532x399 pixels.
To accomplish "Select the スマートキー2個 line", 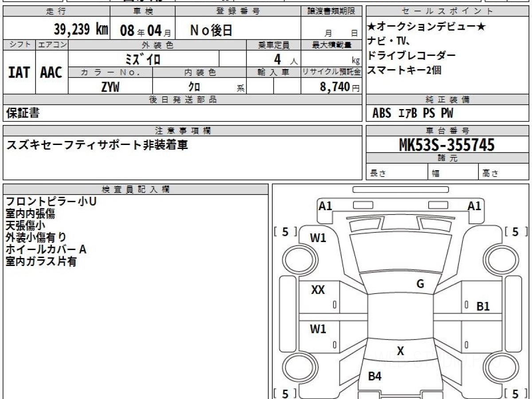I will (404, 70).
